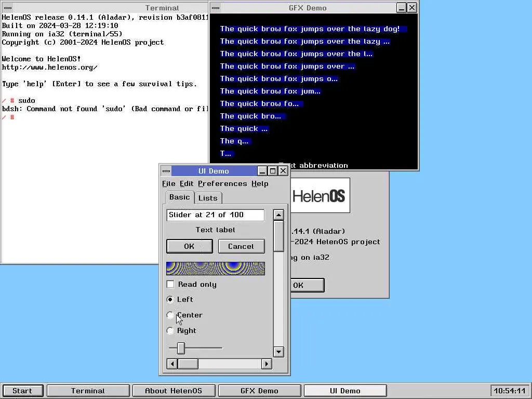532x399 pixels.
Task: Click the 'abbreviation' caption in GFX Demo
Action: click(323, 166)
